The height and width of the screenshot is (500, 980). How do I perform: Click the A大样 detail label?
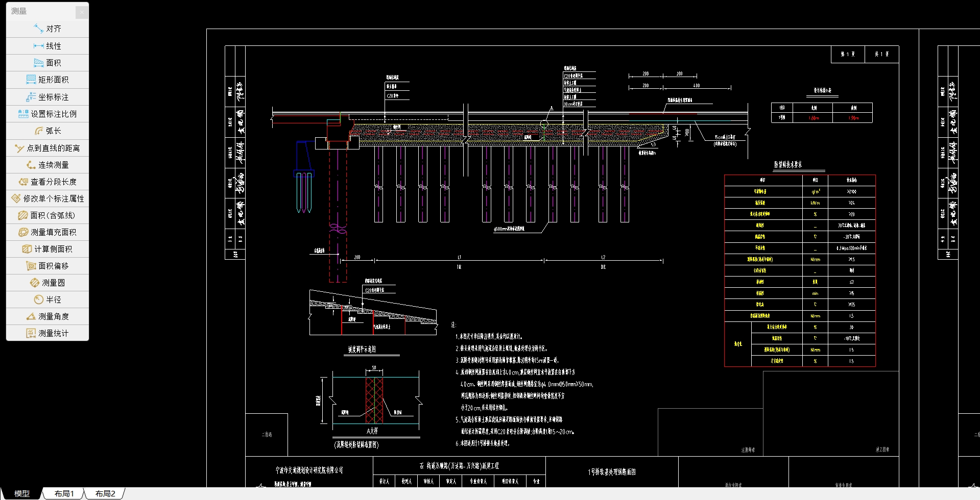(x=372, y=431)
